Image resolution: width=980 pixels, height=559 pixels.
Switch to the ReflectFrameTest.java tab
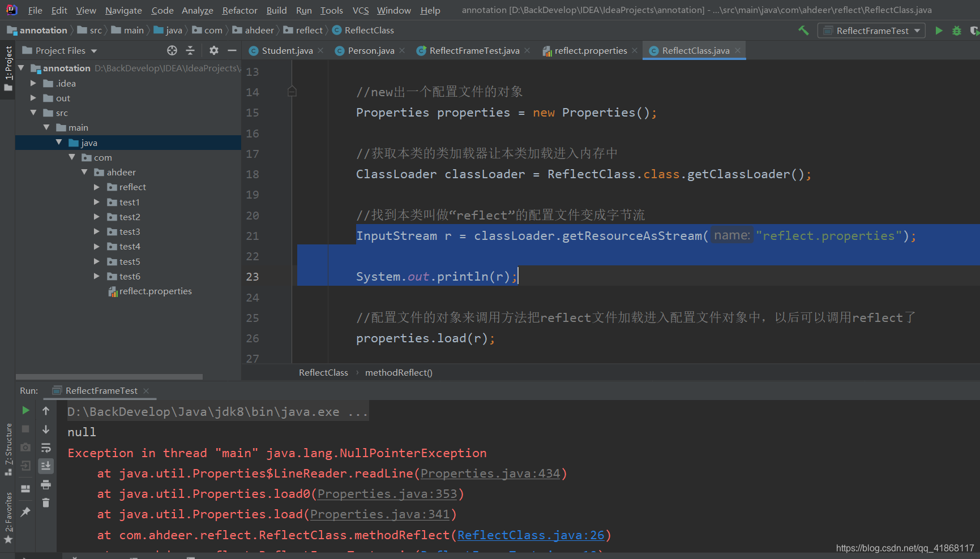(x=474, y=51)
